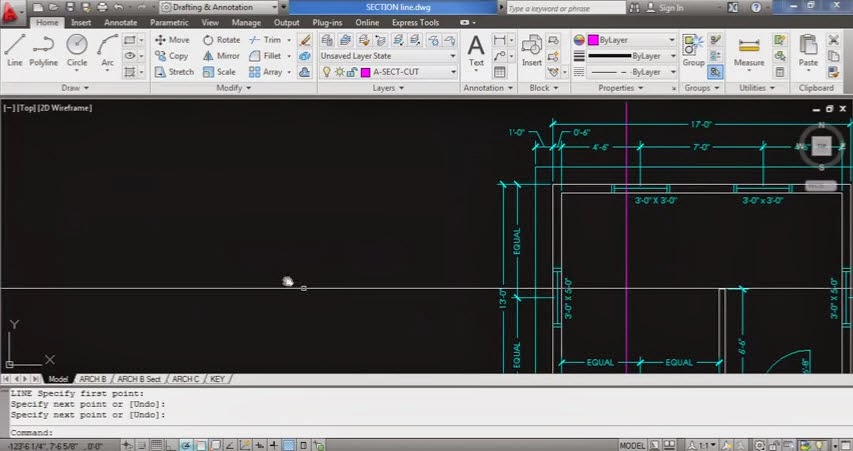Click the Move tool

172,40
